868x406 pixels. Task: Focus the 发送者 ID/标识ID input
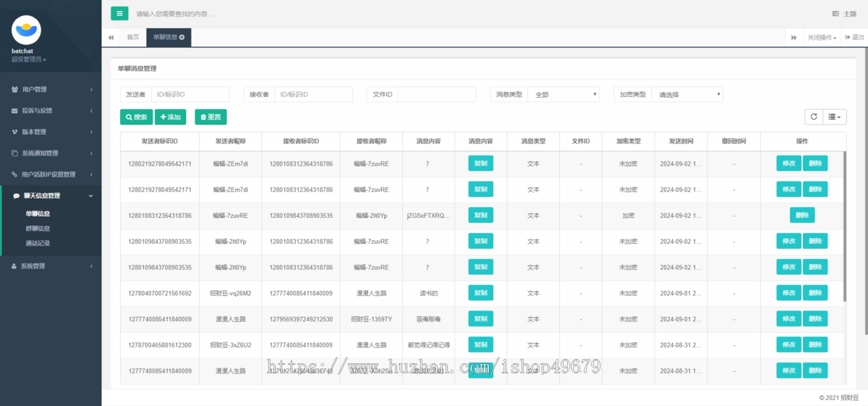coord(190,94)
